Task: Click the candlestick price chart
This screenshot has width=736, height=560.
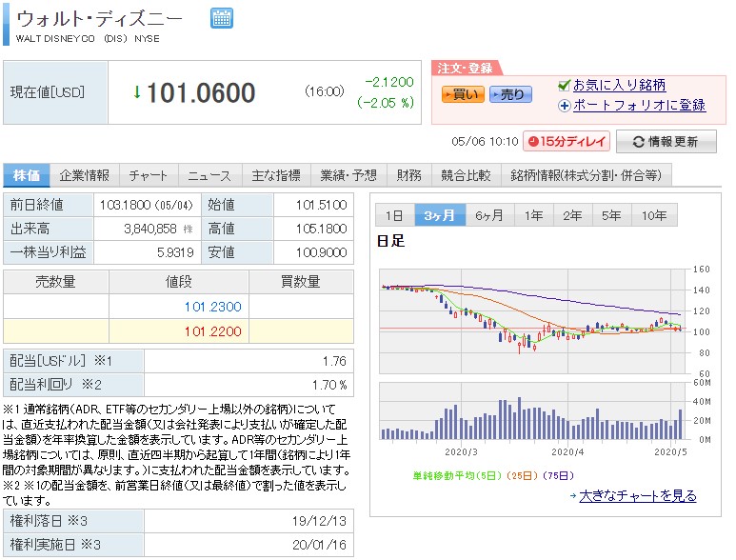Action: click(x=532, y=322)
